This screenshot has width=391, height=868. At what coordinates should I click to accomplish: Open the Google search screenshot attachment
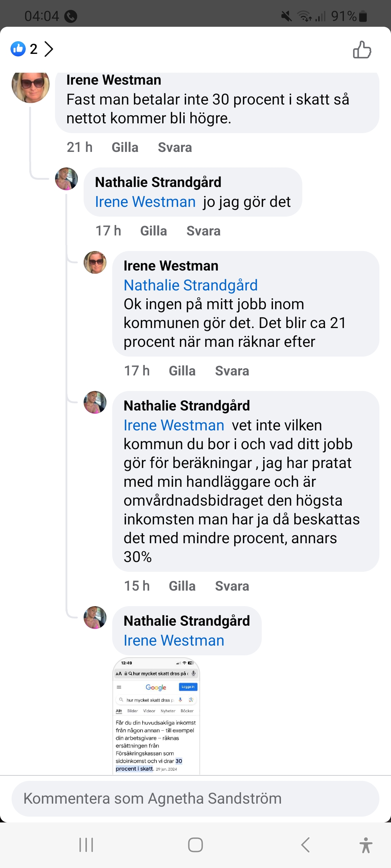156,716
